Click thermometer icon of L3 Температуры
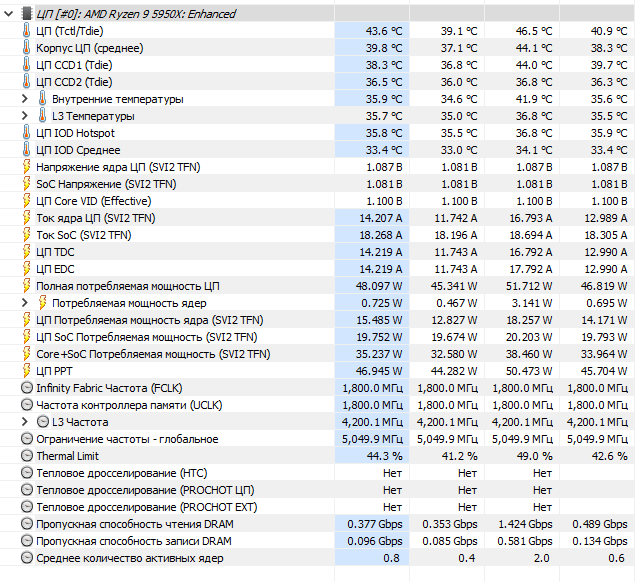Screen dimensions: 635x582 [43, 116]
